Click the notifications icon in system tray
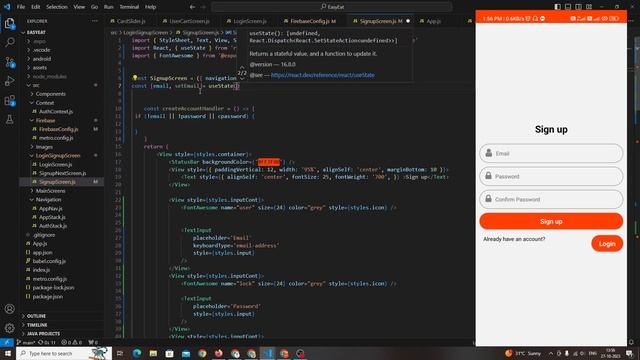 coord(630,353)
